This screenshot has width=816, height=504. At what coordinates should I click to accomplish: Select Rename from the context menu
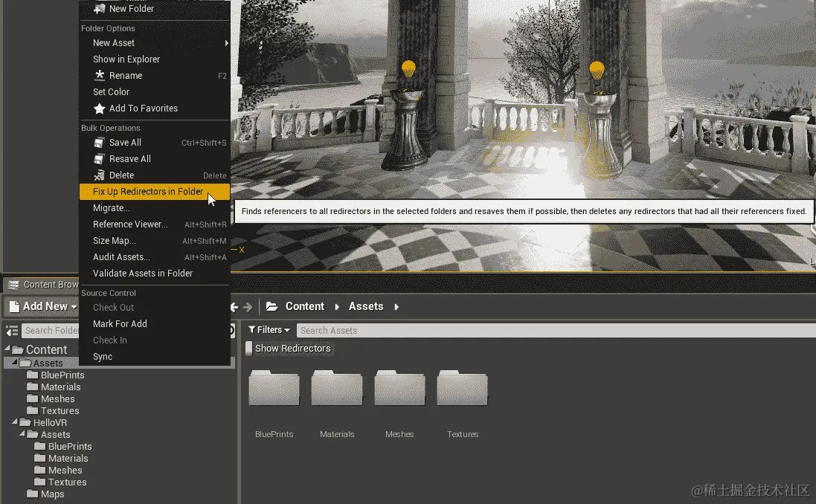pos(155,76)
